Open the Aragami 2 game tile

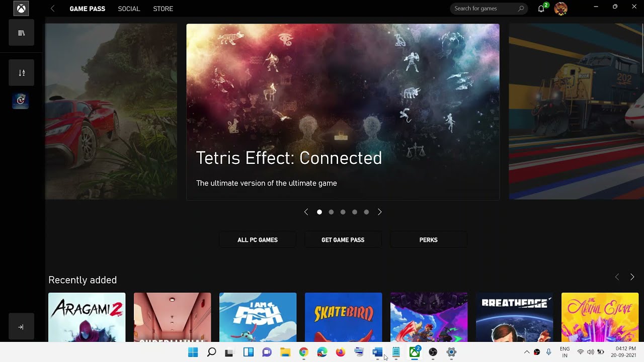87,317
